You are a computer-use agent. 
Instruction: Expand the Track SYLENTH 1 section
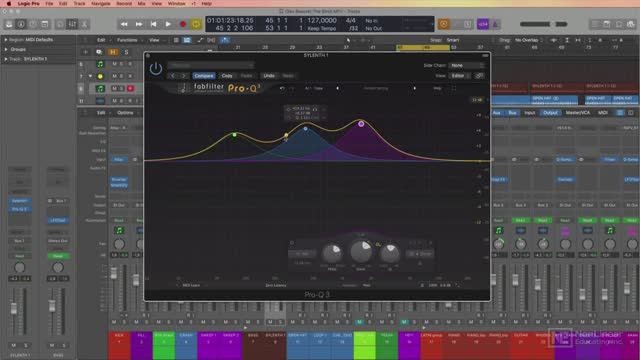pos(6,59)
